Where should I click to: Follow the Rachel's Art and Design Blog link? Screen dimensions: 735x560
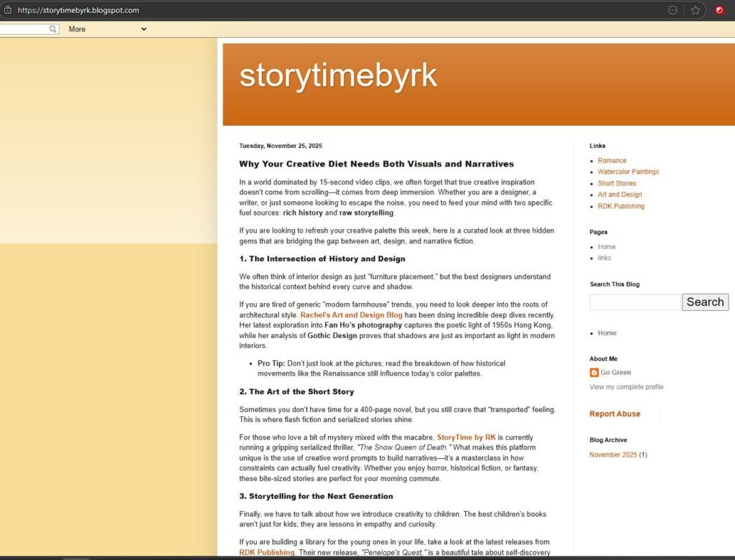(x=351, y=314)
